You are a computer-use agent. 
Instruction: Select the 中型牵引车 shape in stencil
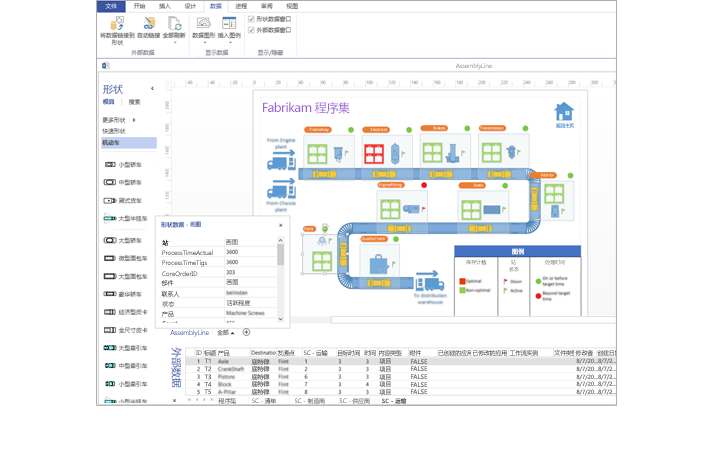click(126, 366)
